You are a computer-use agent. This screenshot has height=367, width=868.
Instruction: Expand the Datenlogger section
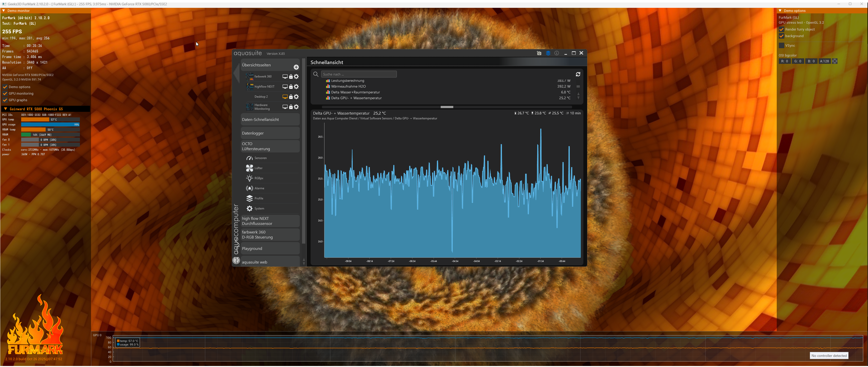pos(270,133)
